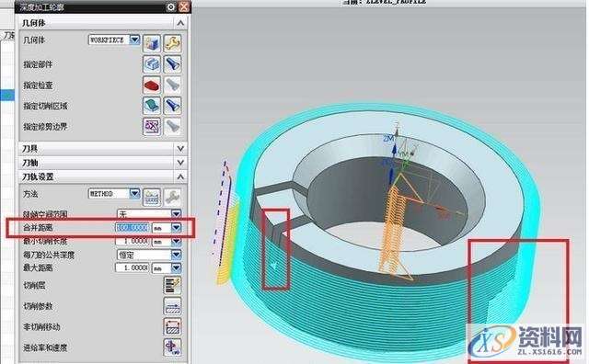Open the 非切削移动 non-cutting moves icon
Viewport: 589px width, 364px height.
[x=172, y=327]
